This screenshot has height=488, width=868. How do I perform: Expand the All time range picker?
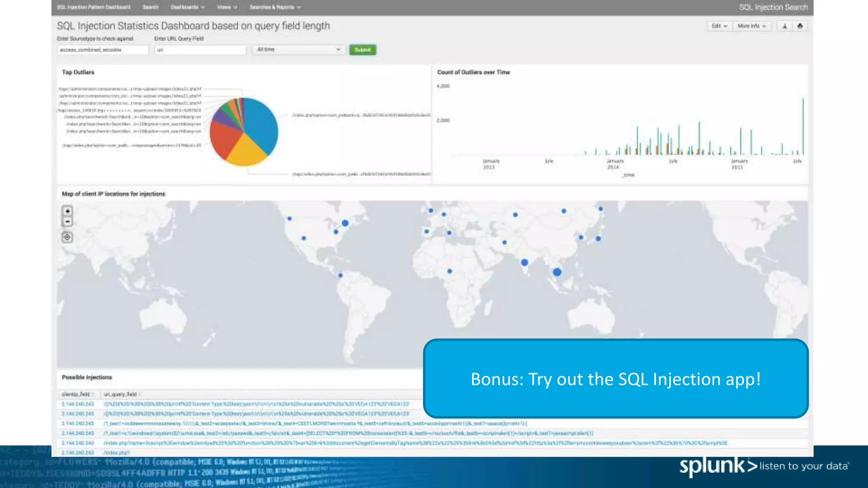299,50
